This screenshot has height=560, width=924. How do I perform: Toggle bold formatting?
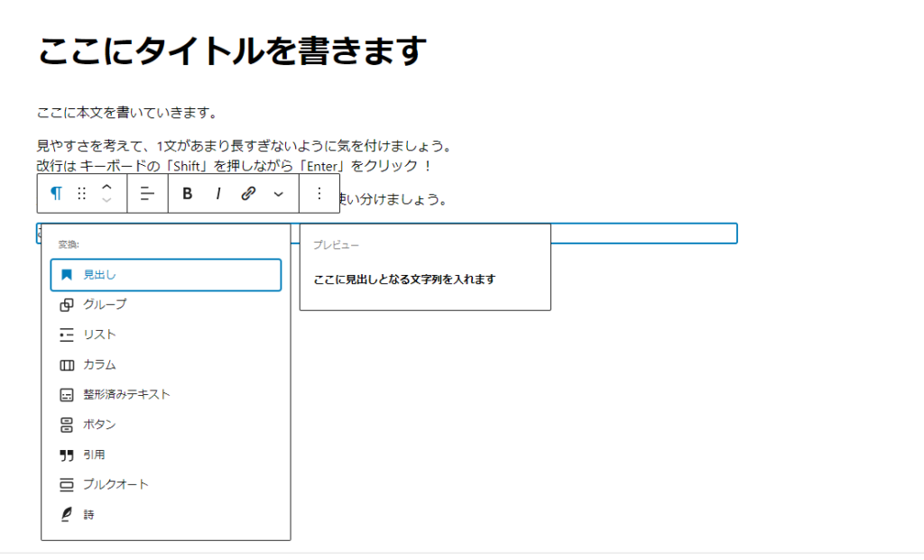coord(188,194)
